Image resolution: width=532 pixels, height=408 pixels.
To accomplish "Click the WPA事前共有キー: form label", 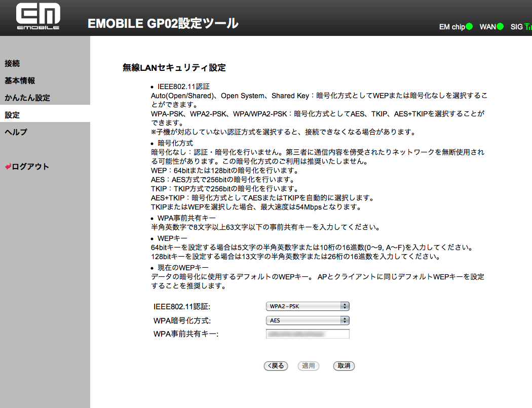I will click(x=186, y=334).
